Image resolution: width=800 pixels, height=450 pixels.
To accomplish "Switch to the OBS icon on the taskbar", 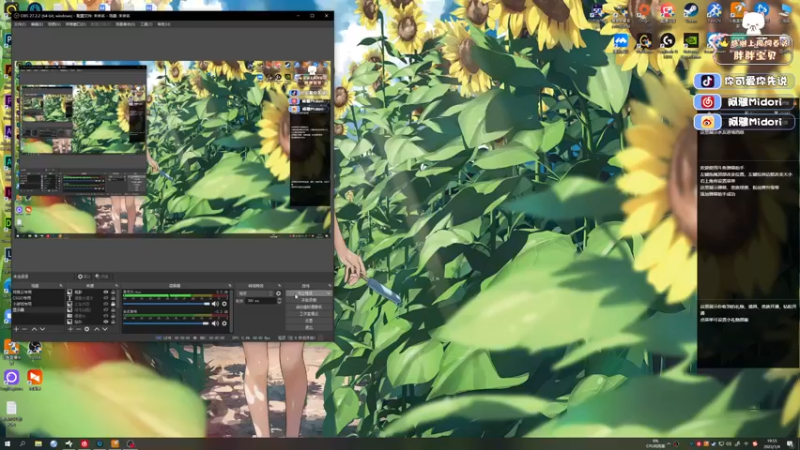I will click(130, 444).
